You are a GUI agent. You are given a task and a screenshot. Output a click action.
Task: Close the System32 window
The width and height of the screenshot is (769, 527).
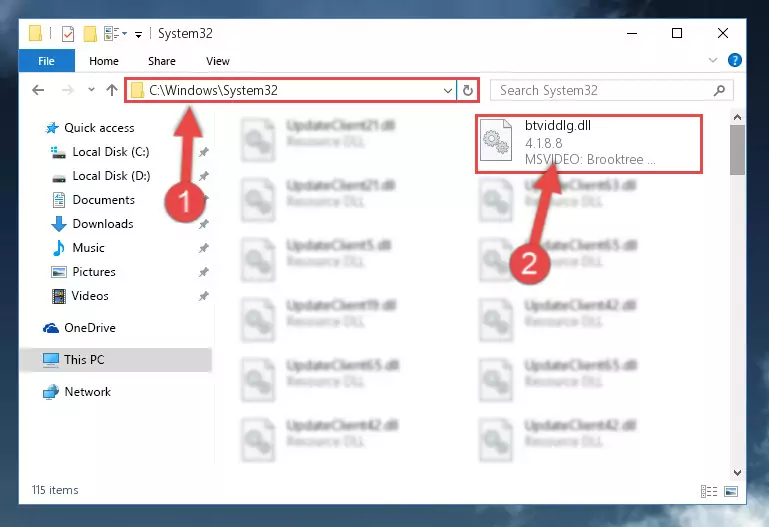(722, 33)
